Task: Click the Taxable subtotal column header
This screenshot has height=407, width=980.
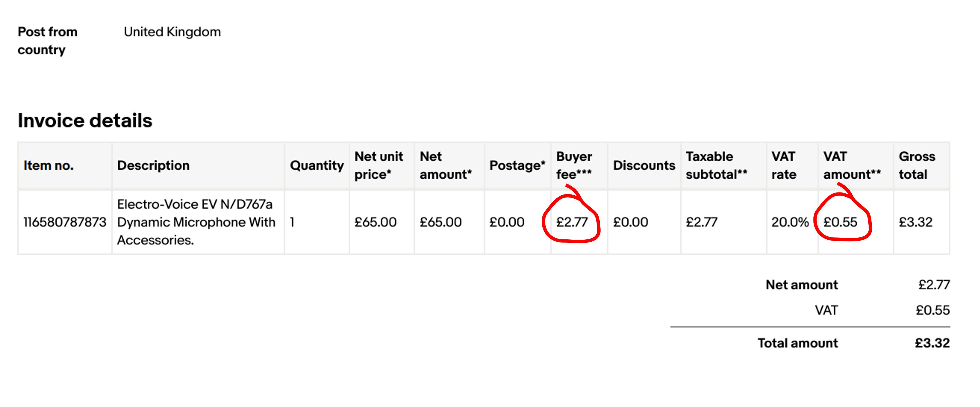Action: click(716, 165)
